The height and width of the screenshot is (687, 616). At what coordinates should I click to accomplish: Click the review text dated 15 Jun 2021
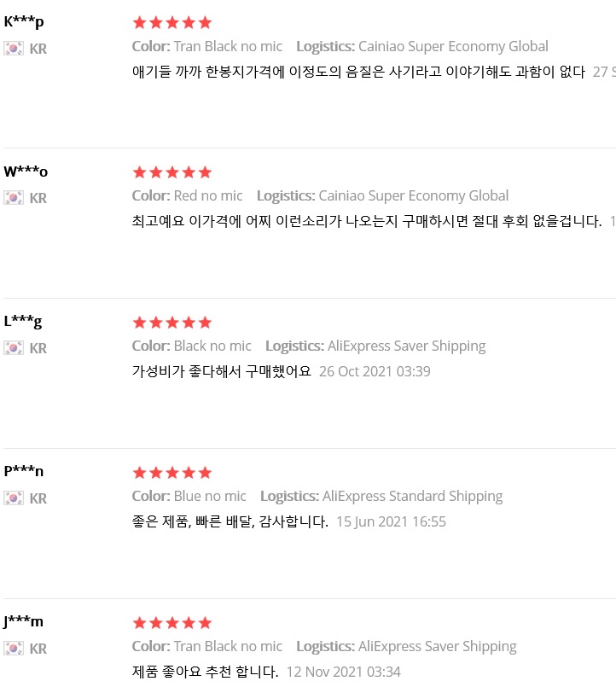pos(230,521)
